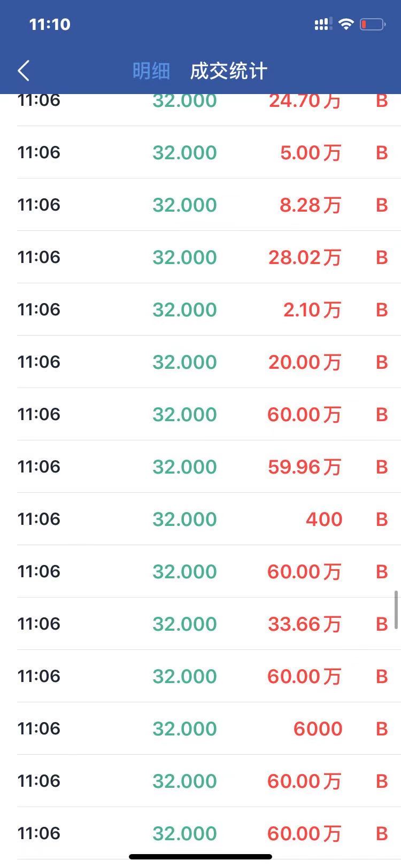This screenshot has width=401, height=868.
Task: Tap the cellular signal strength icon
Action: pyautogui.click(x=322, y=24)
